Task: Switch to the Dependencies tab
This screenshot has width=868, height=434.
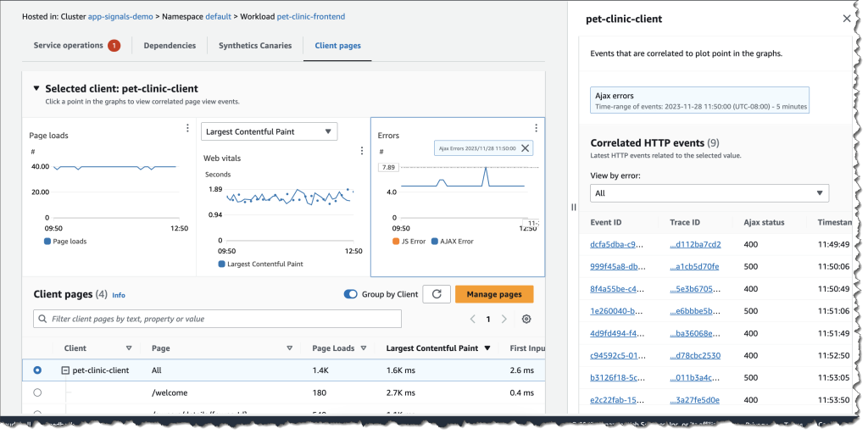Action: [170, 46]
